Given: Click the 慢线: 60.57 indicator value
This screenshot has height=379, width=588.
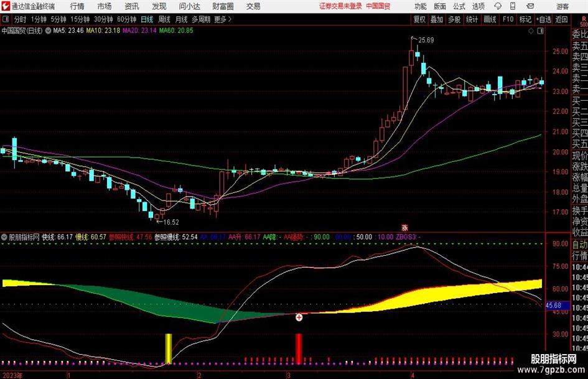Looking at the screenshot, I should (x=91, y=237).
